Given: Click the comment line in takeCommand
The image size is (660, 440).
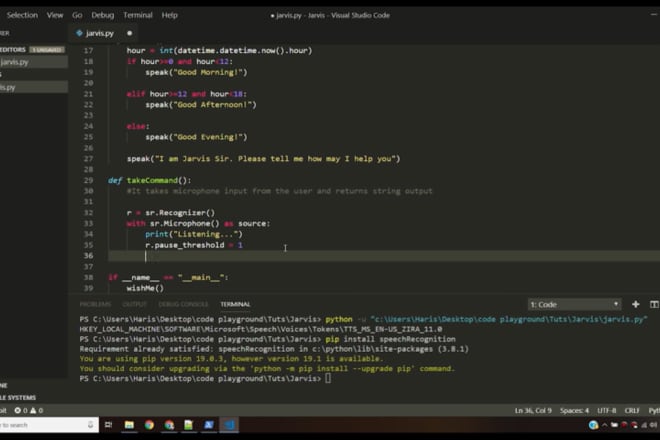Looking at the screenshot, I should (279, 191).
